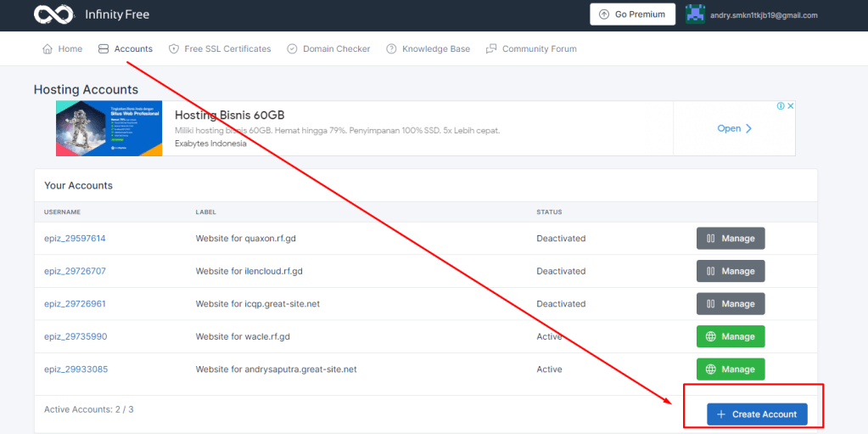
Task: Go to Domain Checker page
Action: [328, 49]
